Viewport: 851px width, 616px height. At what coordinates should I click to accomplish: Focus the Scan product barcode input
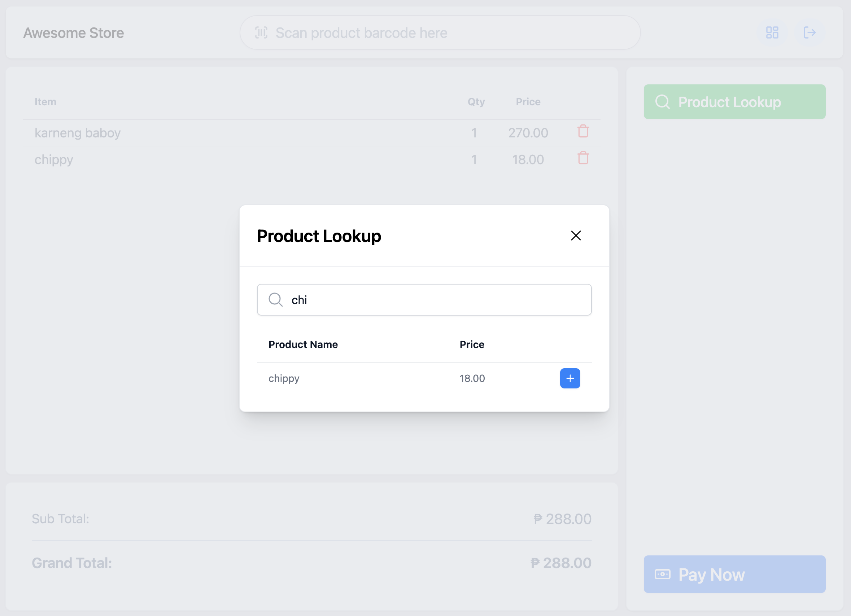click(440, 32)
